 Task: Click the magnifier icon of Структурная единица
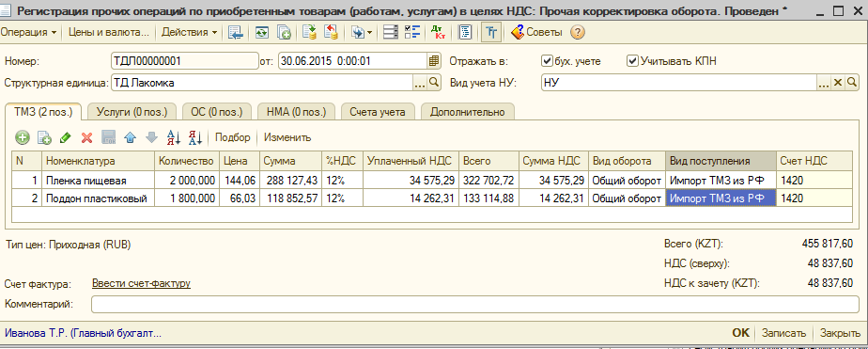(434, 83)
